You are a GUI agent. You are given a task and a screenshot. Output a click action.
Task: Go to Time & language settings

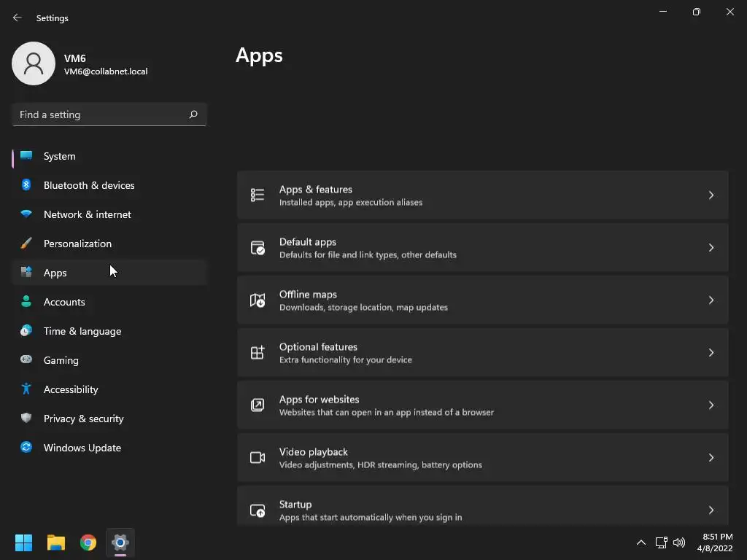(82, 331)
